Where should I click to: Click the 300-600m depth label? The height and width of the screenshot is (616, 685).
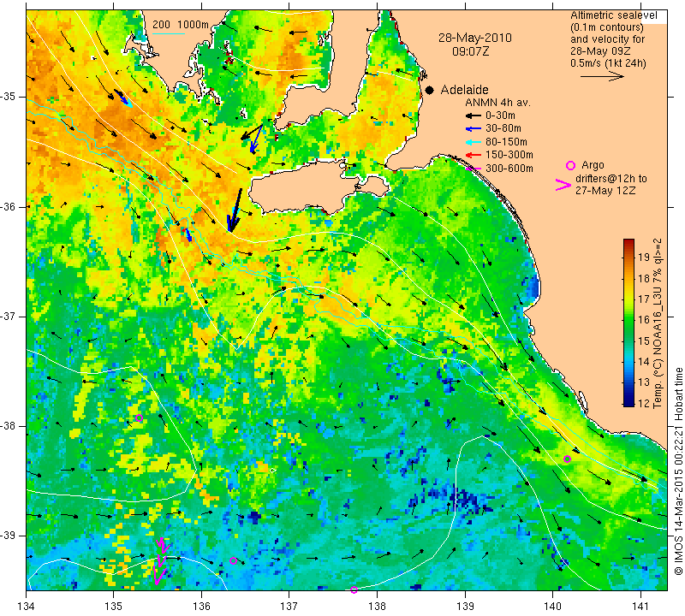tap(509, 169)
